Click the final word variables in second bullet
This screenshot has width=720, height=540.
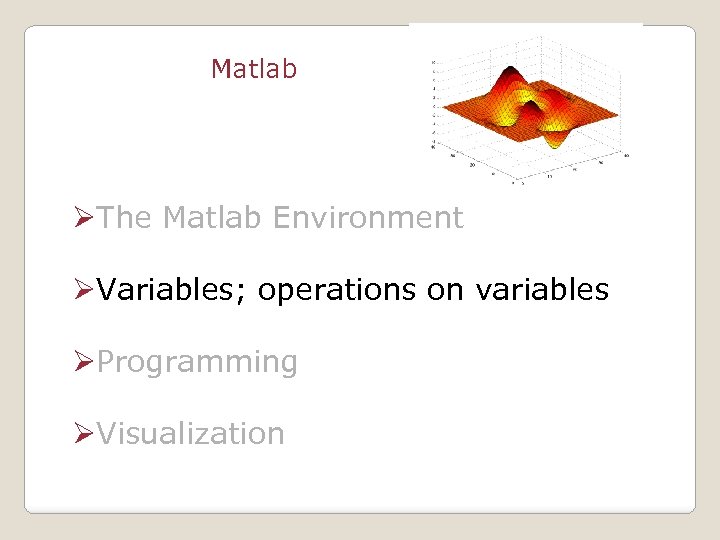click(x=542, y=290)
